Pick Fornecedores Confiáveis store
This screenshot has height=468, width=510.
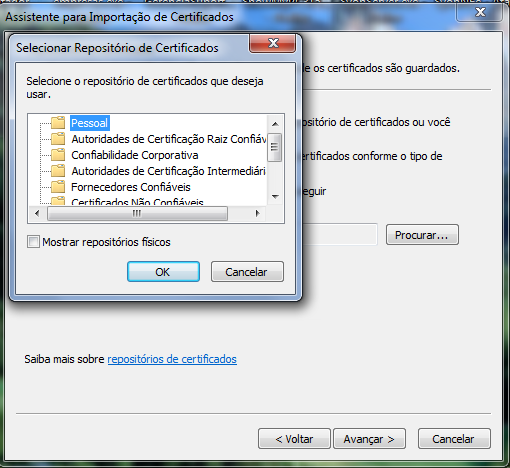tap(131, 187)
